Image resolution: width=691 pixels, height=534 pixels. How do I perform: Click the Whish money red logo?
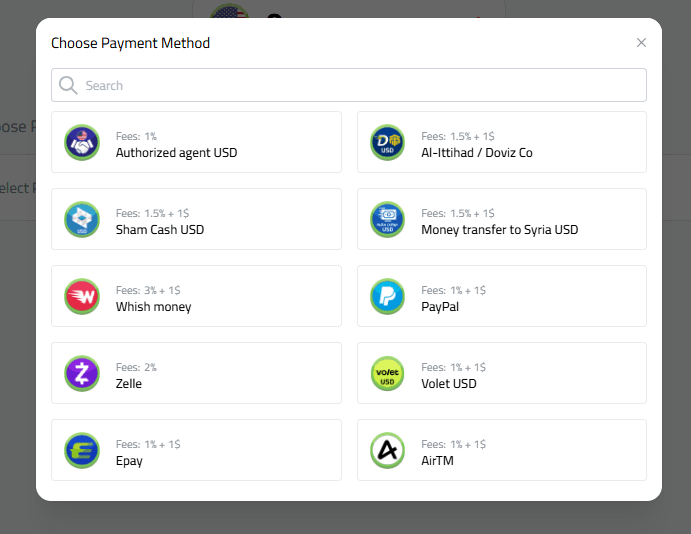pos(82,297)
